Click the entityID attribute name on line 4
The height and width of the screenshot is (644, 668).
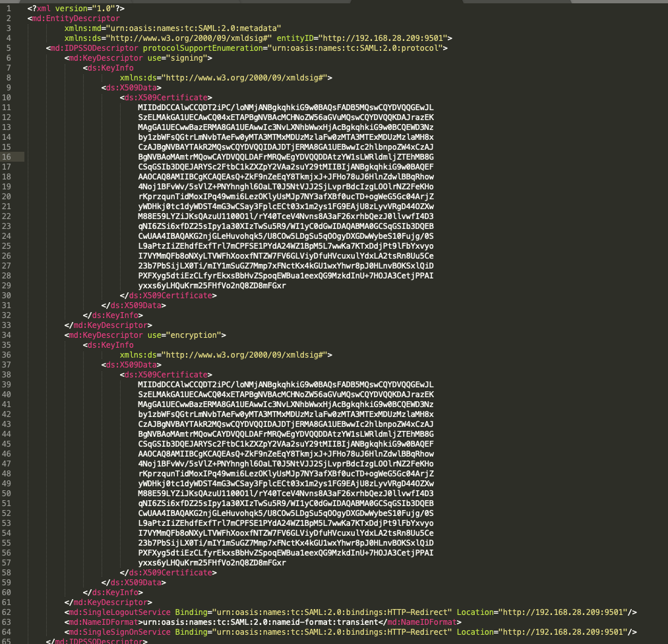tap(295, 38)
